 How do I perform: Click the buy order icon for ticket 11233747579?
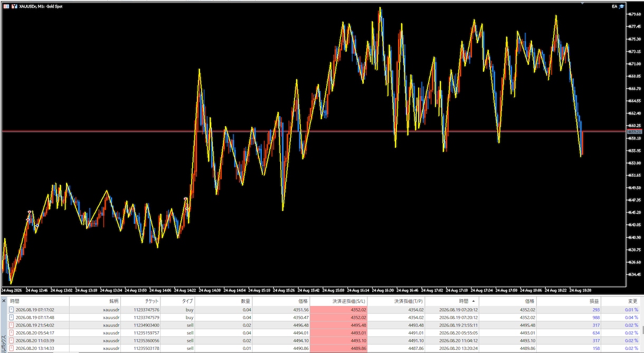[12, 318]
